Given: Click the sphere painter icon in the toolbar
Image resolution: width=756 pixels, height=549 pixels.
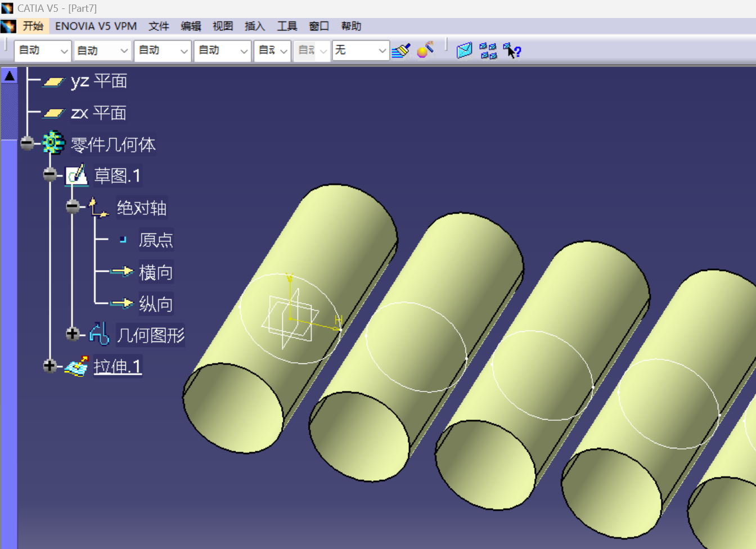Looking at the screenshot, I should [426, 49].
